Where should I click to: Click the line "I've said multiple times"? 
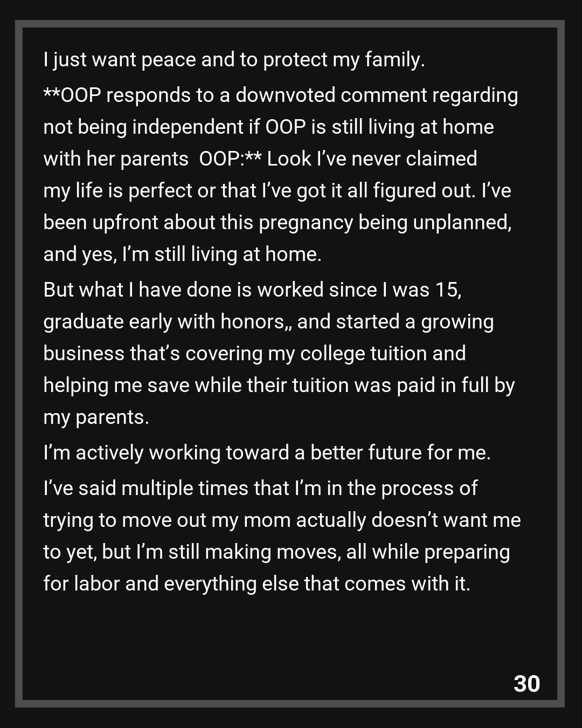pos(260,488)
